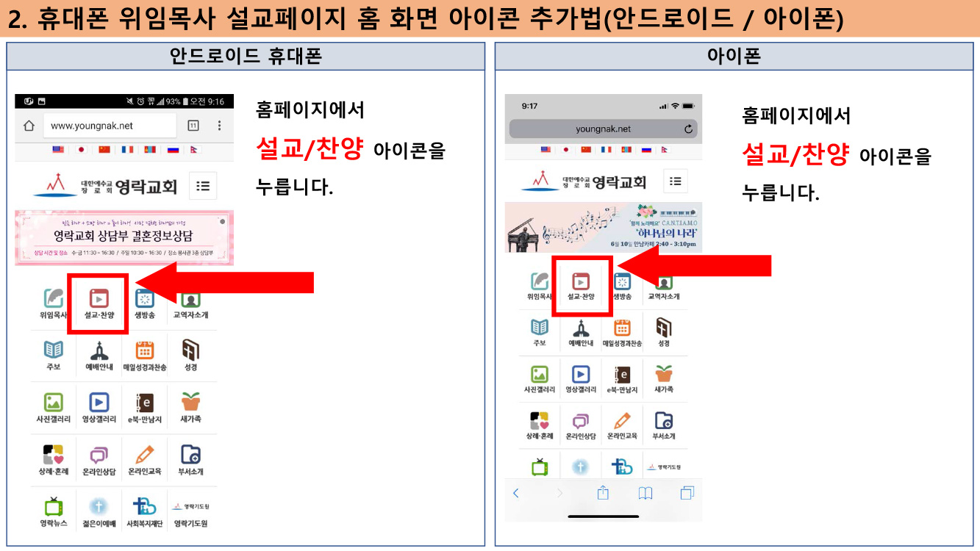This screenshot has width=980, height=551.
Task: Expand iPhone site hamburger list menu
Action: click(x=675, y=181)
